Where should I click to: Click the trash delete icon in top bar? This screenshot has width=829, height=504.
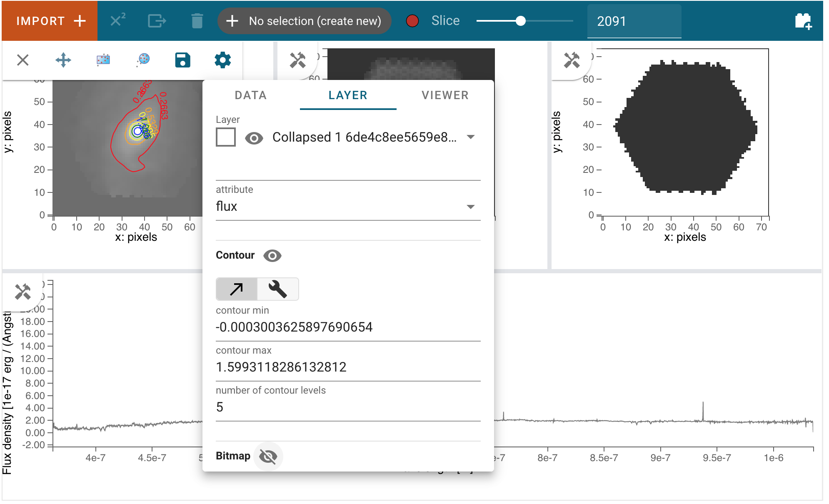point(197,21)
